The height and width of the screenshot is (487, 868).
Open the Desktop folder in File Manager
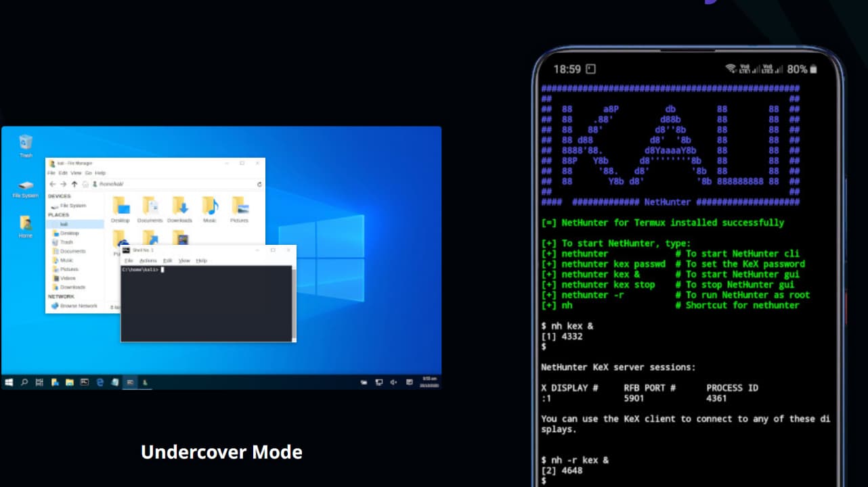tap(121, 210)
